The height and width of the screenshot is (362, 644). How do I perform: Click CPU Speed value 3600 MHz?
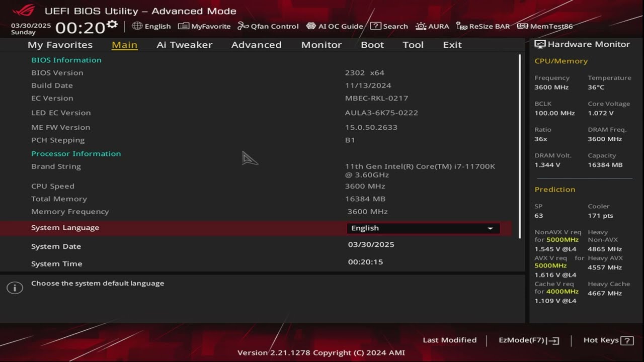click(365, 186)
